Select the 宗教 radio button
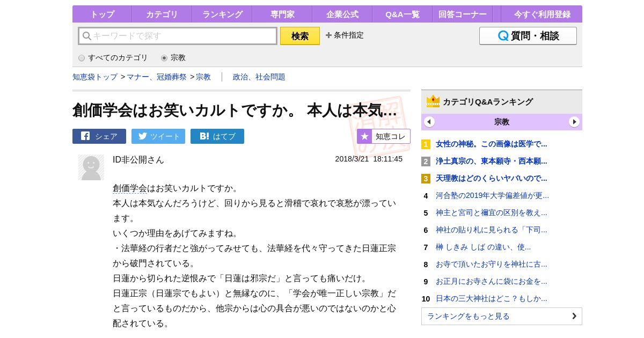Image resolution: width=644 pixels, height=338 pixels. point(164,58)
